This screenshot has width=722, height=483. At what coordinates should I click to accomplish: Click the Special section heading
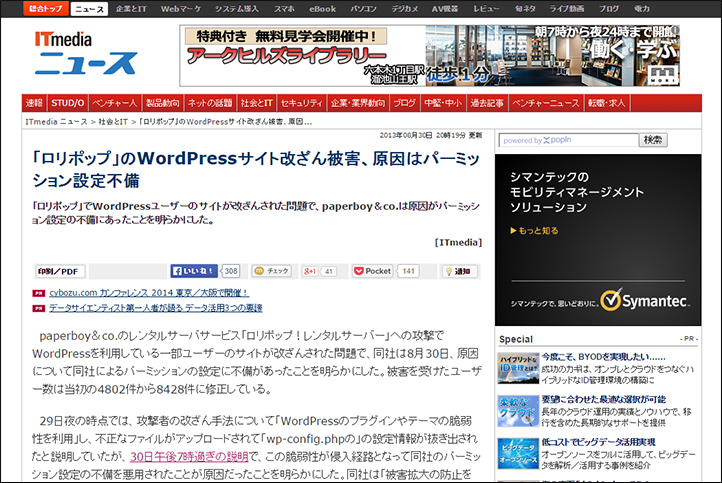click(516, 339)
